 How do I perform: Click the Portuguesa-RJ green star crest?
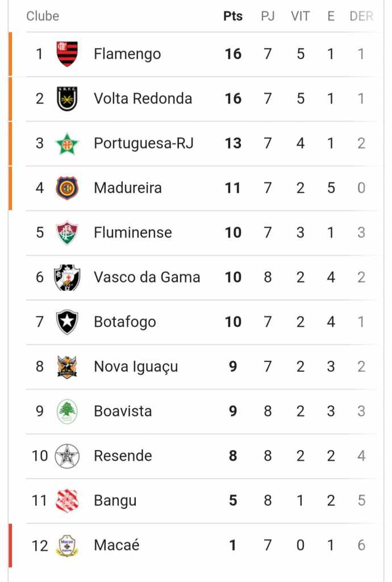coord(67,144)
